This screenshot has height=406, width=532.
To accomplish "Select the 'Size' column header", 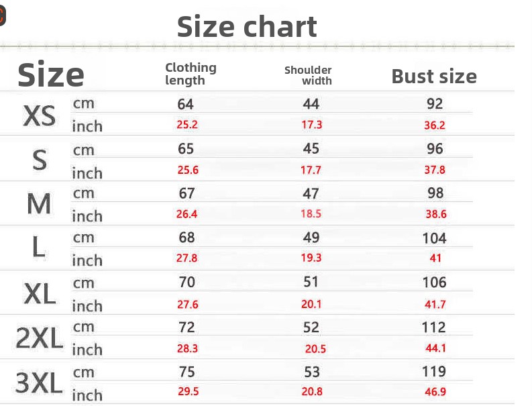I will click(50, 74).
